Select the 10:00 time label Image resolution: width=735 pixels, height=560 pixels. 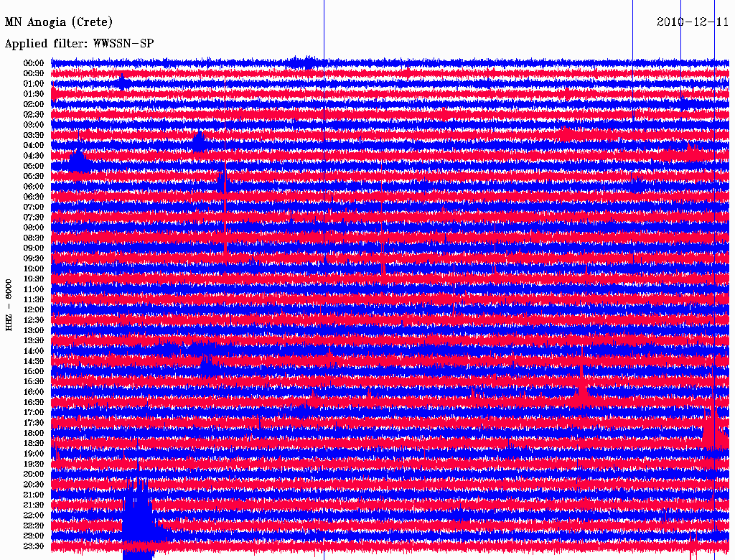(34, 269)
